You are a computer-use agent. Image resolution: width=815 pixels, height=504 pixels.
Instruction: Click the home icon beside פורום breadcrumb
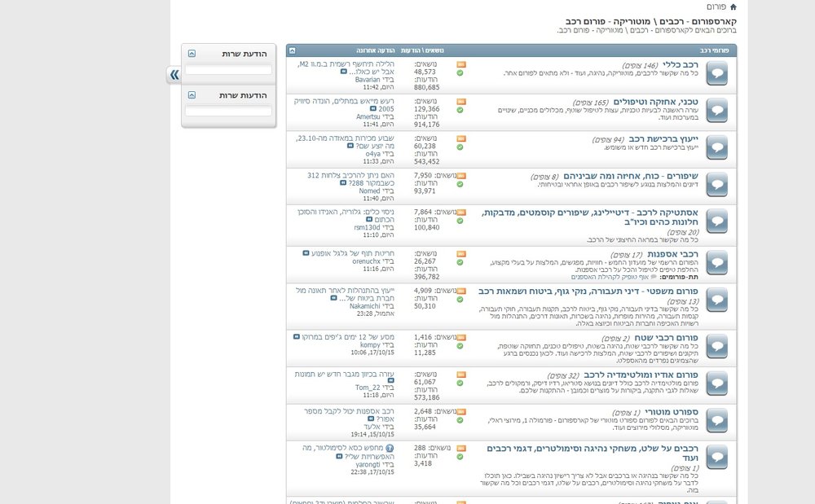[733, 7]
